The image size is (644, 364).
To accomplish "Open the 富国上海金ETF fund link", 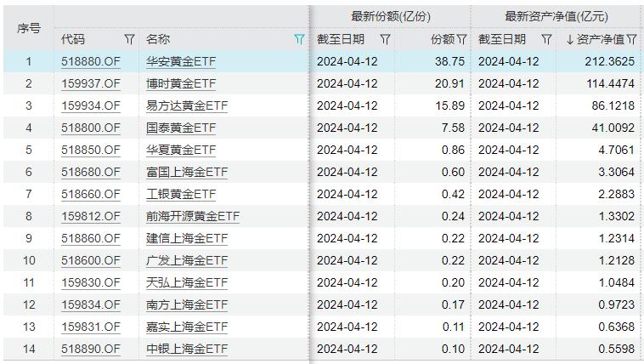I will [x=187, y=173].
